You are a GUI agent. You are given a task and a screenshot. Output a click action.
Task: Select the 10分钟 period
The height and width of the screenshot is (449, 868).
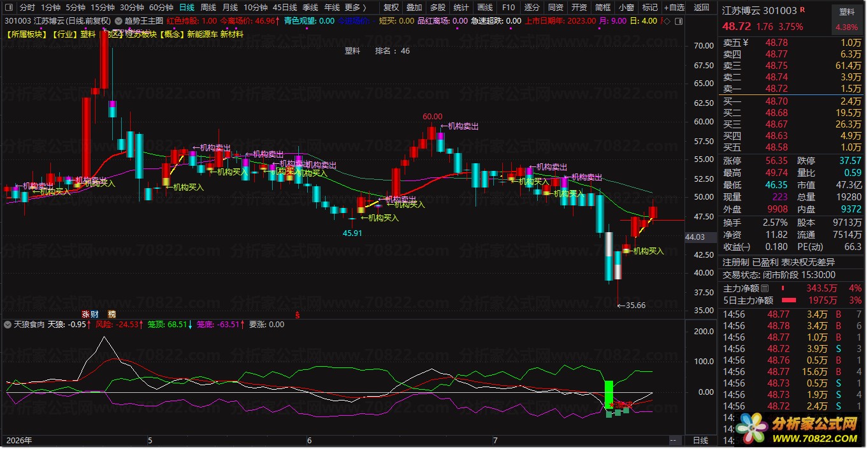256,8
